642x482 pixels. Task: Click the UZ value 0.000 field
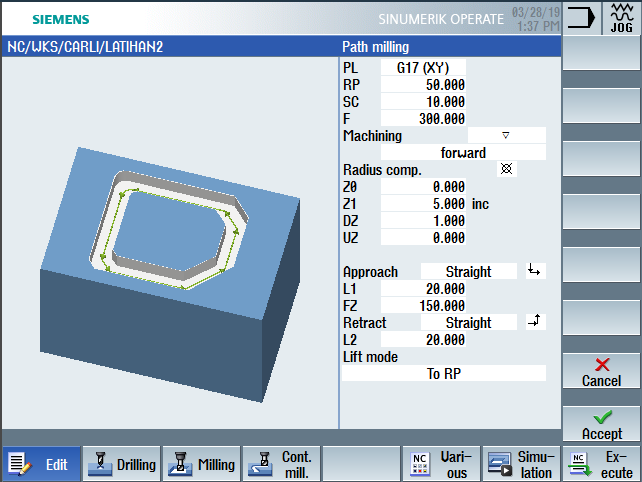click(423, 237)
